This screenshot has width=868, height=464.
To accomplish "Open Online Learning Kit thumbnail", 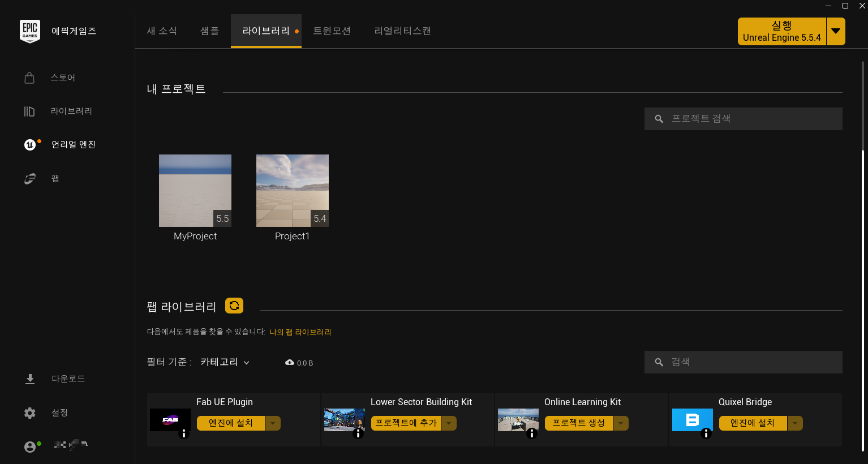I will pyautogui.click(x=518, y=420).
